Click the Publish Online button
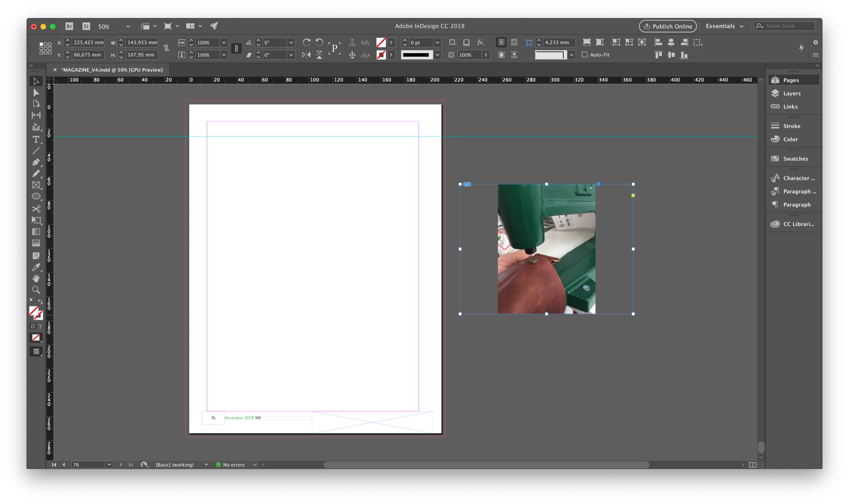The height and width of the screenshot is (504, 849). (667, 26)
